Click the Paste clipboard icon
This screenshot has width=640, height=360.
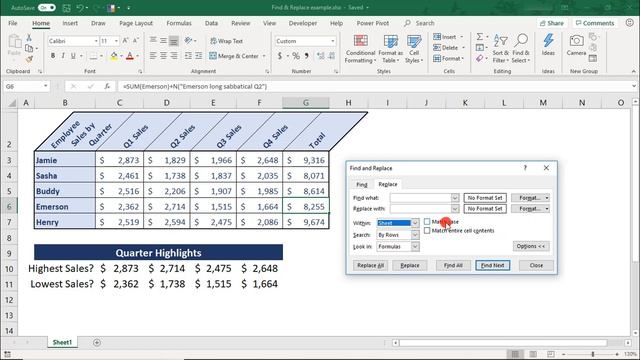pyautogui.click(x=15, y=41)
